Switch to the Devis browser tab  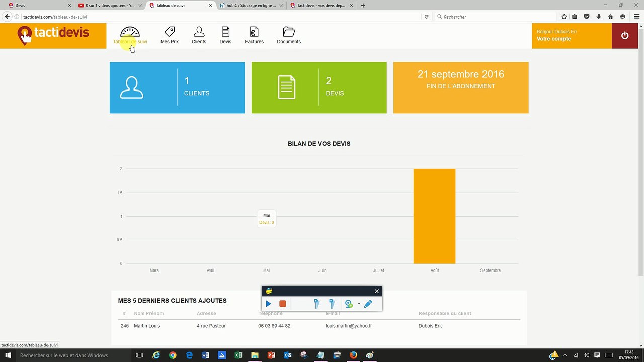click(x=37, y=5)
